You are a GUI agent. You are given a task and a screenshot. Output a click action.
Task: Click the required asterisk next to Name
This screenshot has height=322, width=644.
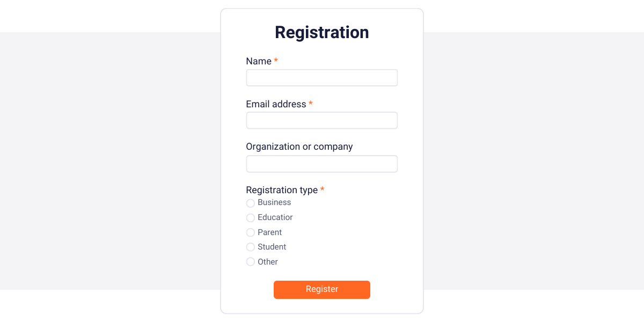[275, 61]
